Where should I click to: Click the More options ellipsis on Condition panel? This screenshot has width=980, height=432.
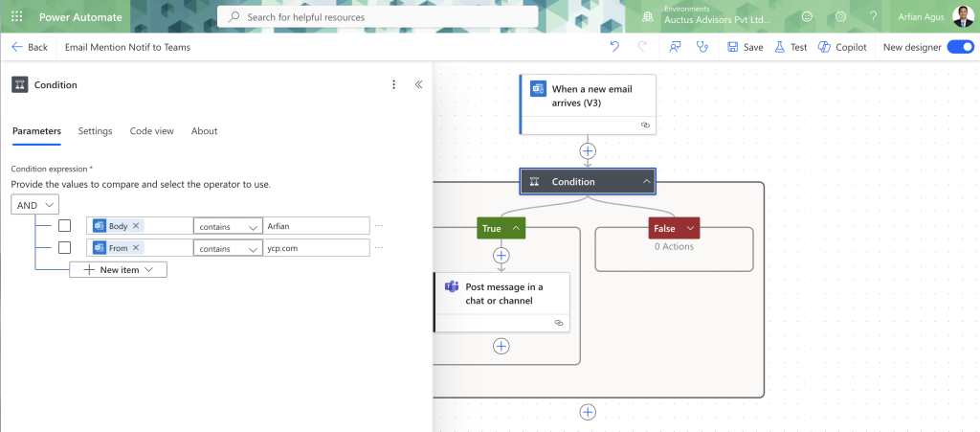393,84
